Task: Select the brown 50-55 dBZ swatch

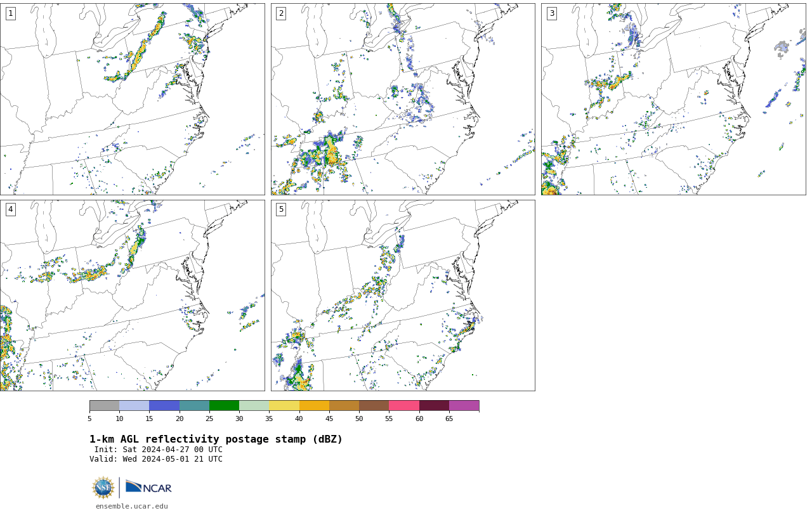Action: (374, 406)
